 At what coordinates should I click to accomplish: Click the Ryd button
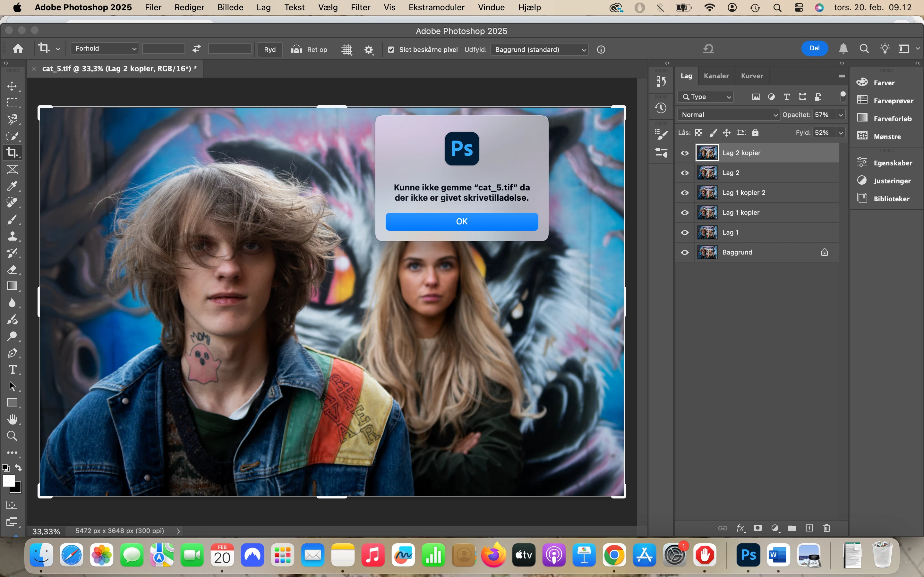270,50
